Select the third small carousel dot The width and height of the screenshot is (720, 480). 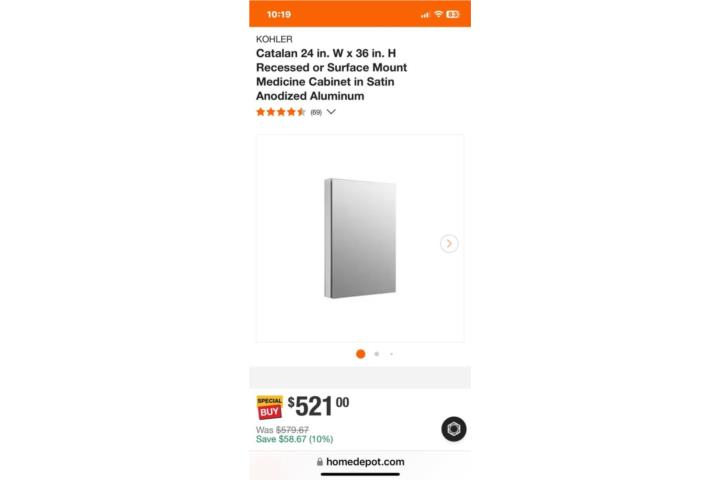[391, 354]
